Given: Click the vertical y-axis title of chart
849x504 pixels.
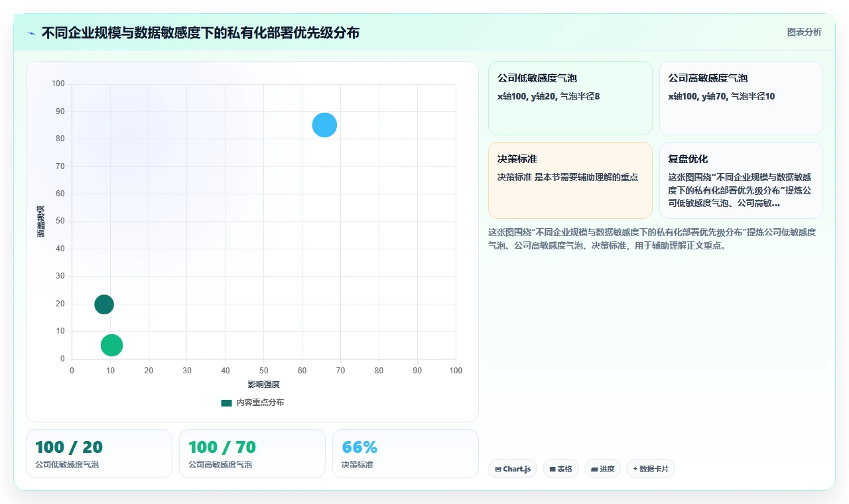Looking at the screenshot, I should pyautogui.click(x=40, y=221).
